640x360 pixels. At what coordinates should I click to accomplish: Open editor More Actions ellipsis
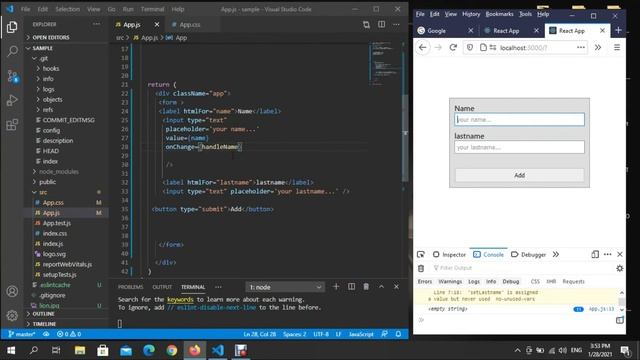[396, 24]
